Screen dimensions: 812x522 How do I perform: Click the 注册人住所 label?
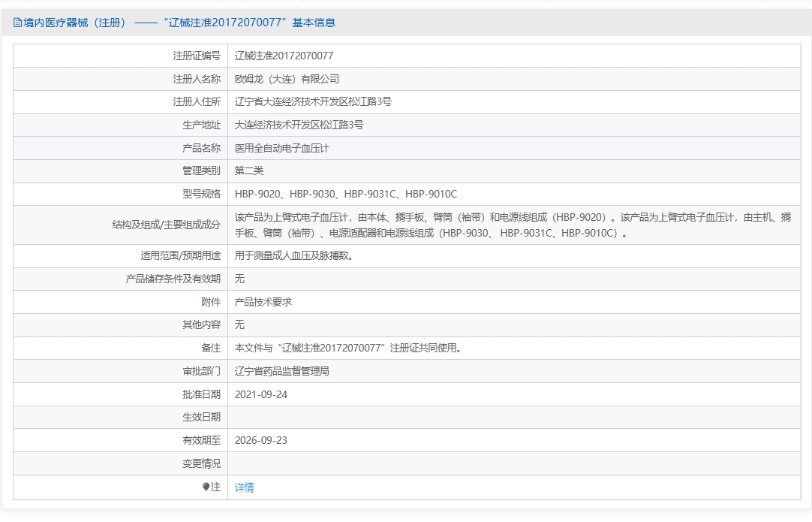click(197, 101)
